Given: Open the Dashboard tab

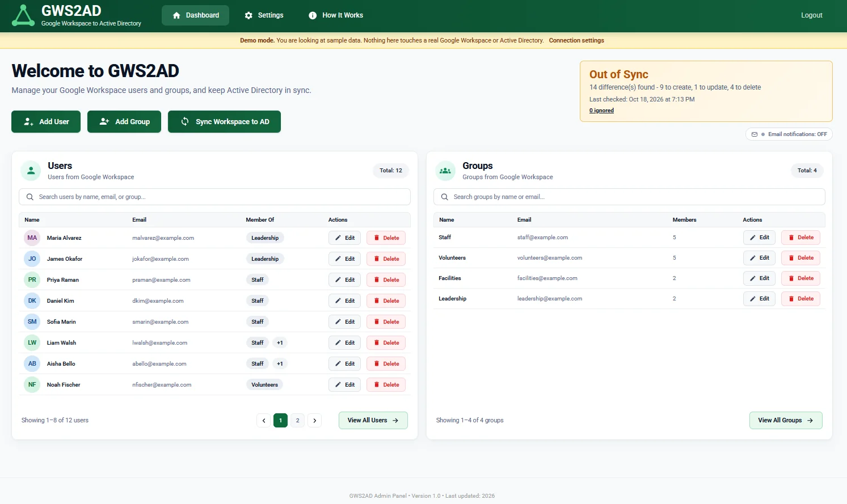Looking at the screenshot, I should [x=195, y=15].
